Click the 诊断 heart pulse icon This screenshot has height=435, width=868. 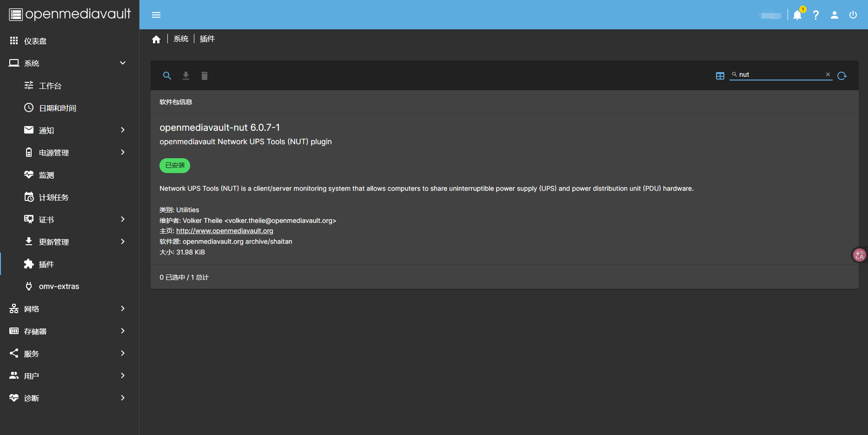click(x=14, y=398)
